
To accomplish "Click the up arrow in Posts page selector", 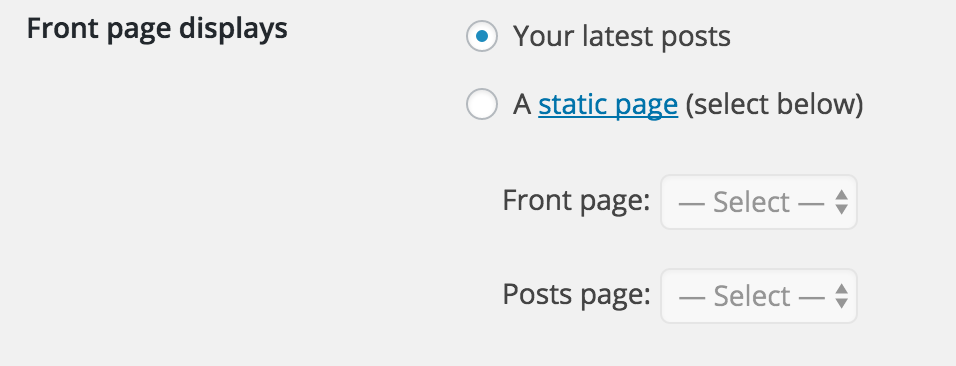I will pyautogui.click(x=841, y=289).
